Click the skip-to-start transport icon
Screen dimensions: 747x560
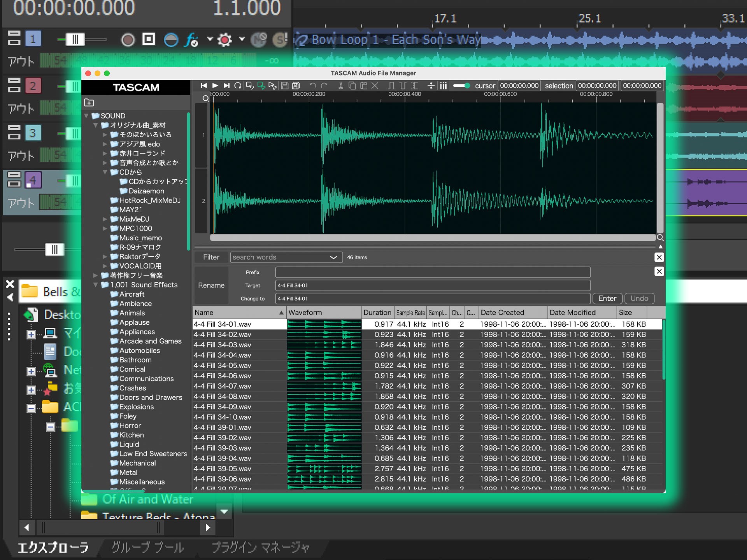pos(203,86)
